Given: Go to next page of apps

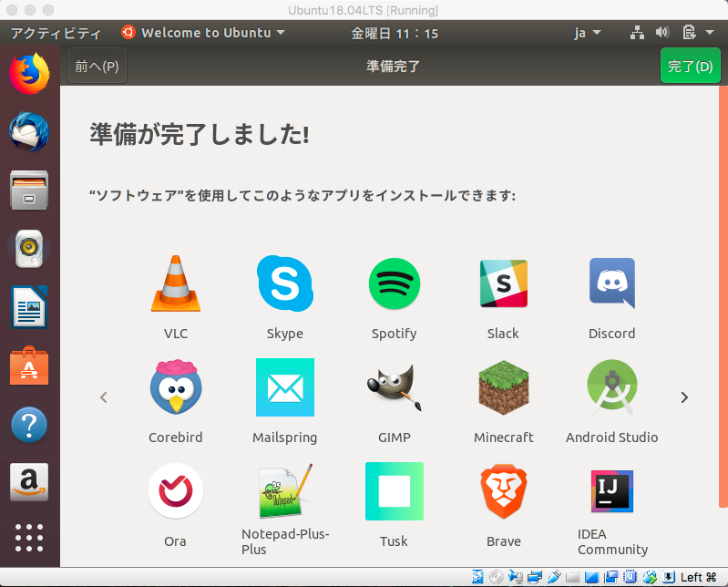Looking at the screenshot, I should pyautogui.click(x=684, y=397).
